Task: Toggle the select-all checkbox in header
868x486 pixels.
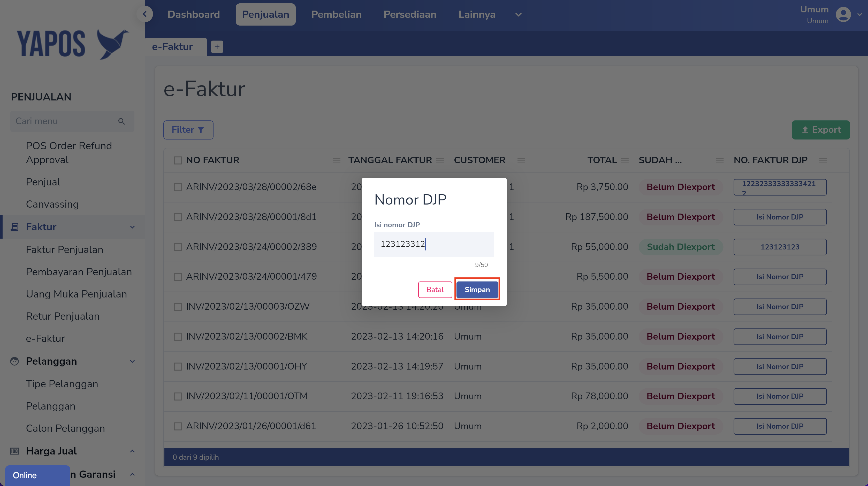Action: 178,160
